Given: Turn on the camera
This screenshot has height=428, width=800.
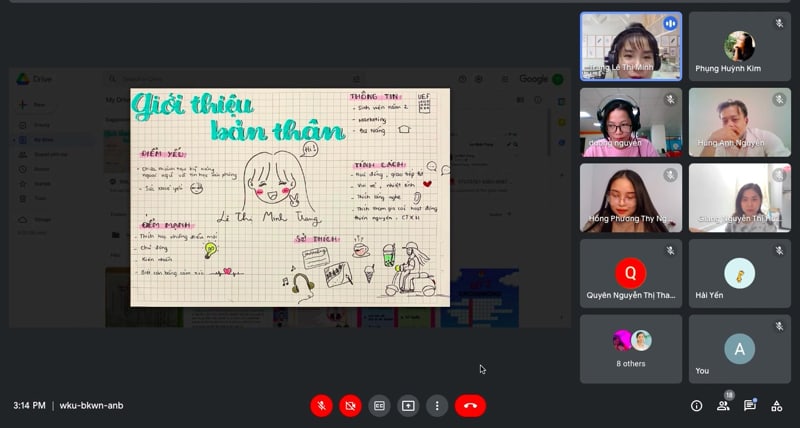Looking at the screenshot, I should click(350, 405).
